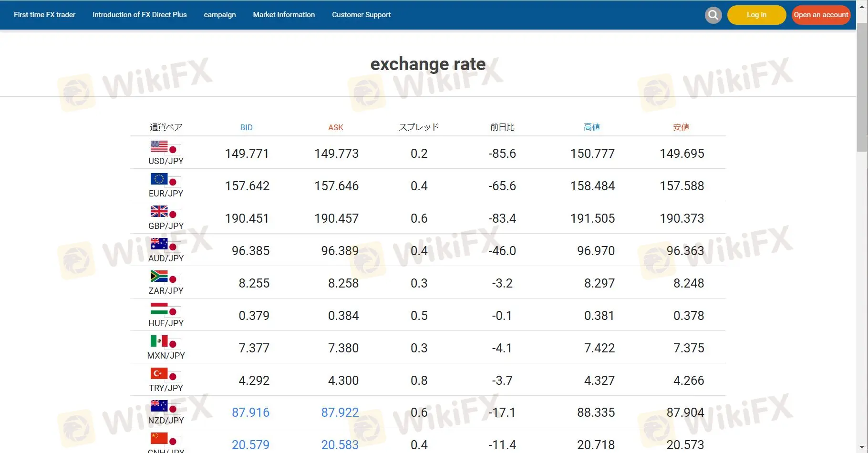
Task: Click AUD/JPY high value 96.970
Action: tap(596, 251)
